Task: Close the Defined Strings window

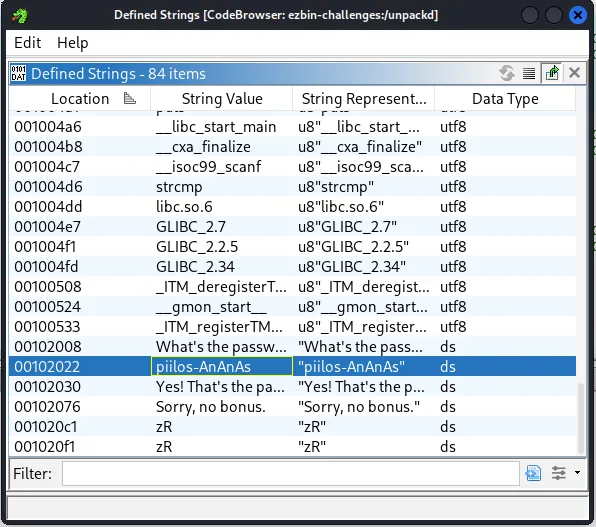Action: pos(577,16)
